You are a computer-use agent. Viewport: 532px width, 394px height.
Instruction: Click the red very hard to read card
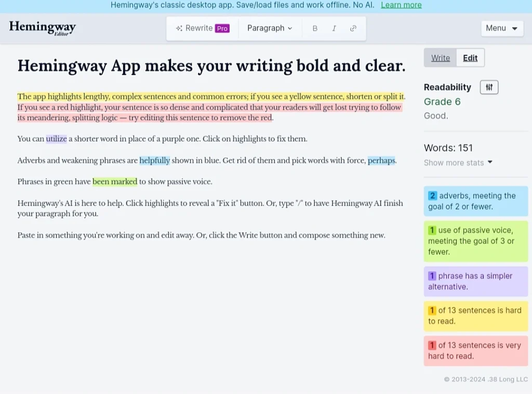476,350
